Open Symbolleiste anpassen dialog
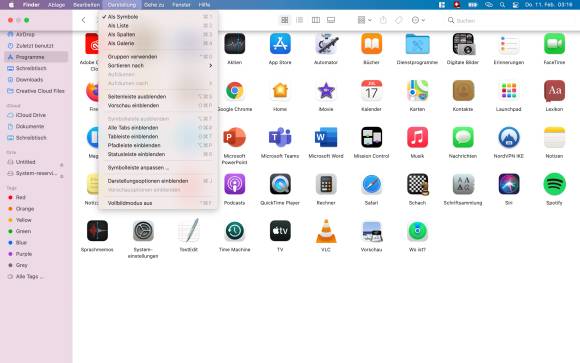Screen dimensions: 580x363 [158, 168]
